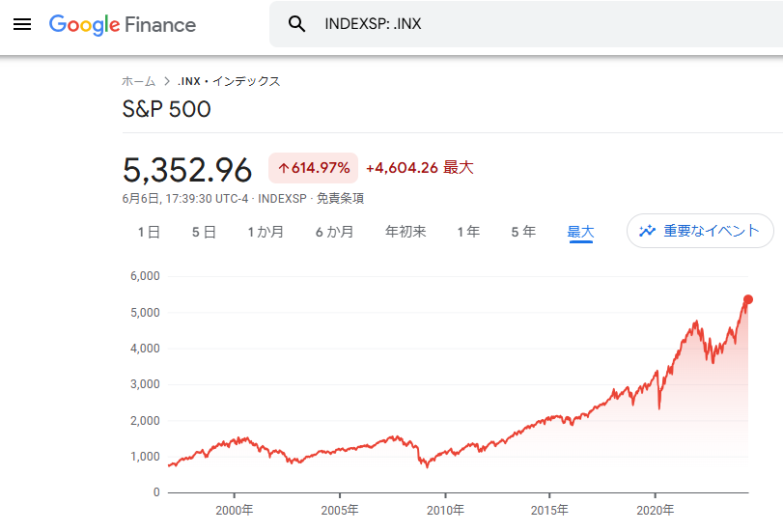
Task: Click the sparkline icon in key events button
Action: tap(647, 231)
